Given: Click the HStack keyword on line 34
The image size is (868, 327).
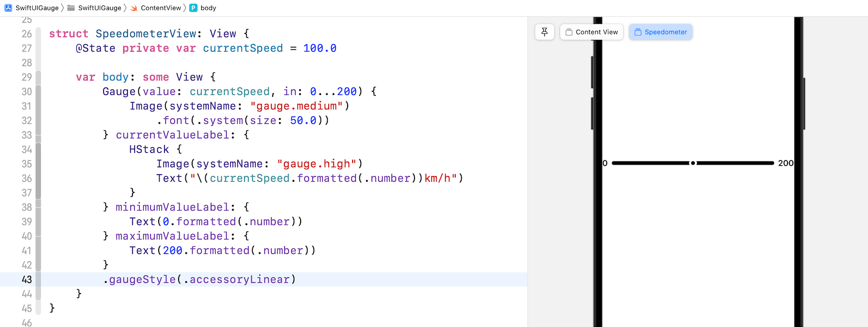Looking at the screenshot, I should coord(149,150).
